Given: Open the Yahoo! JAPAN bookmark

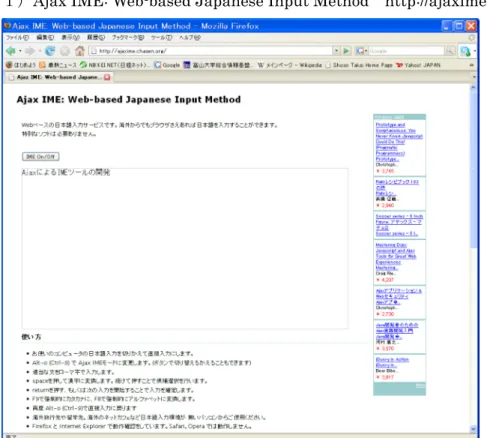Looking at the screenshot, I should (x=418, y=65).
